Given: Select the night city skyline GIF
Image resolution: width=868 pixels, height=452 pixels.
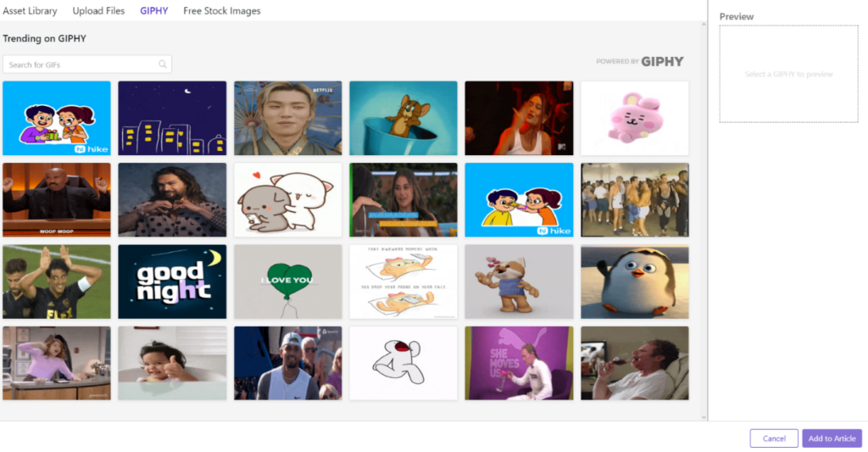Looking at the screenshot, I should click(172, 118).
